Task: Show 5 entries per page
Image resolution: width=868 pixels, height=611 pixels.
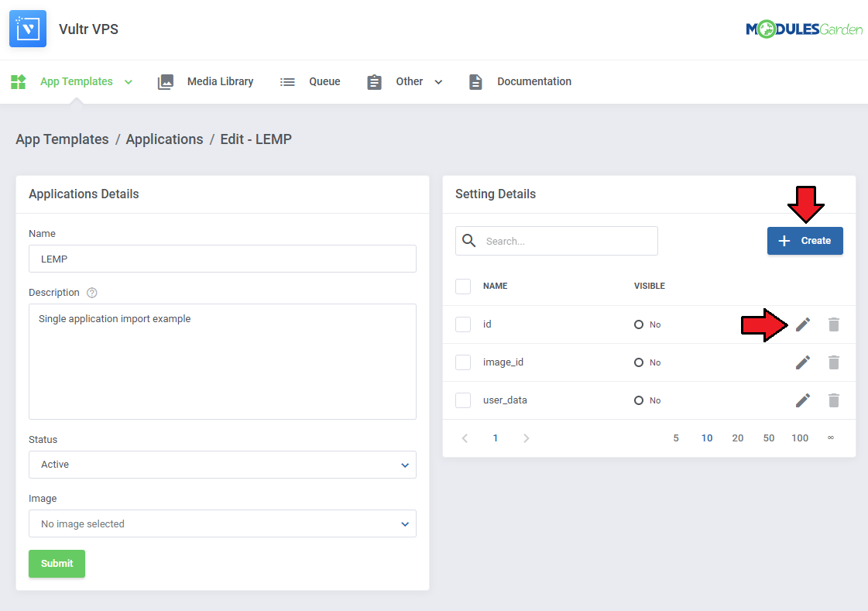Action: click(676, 438)
